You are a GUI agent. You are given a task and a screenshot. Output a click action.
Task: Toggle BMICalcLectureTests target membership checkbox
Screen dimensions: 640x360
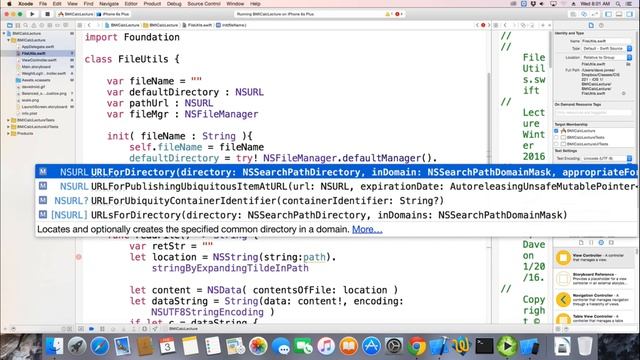(556, 138)
